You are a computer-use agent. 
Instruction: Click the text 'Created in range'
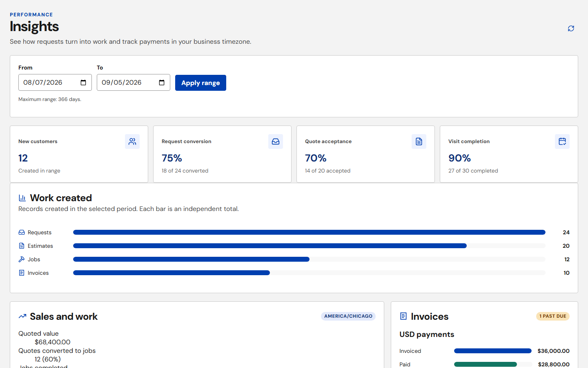click(x=39, y=171)
